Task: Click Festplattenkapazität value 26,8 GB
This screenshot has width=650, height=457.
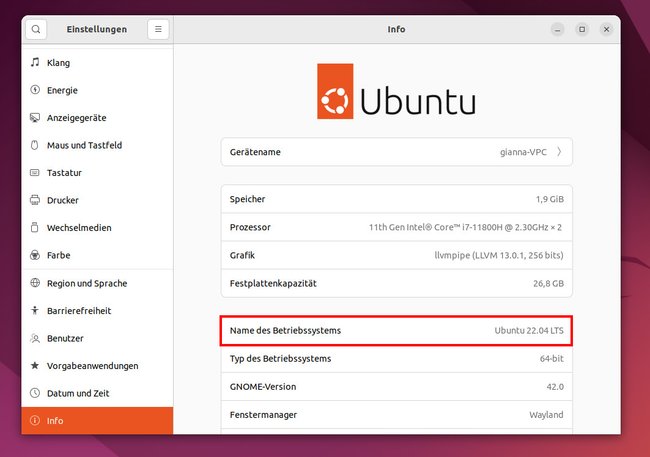Action: click(x=548, y=284)
